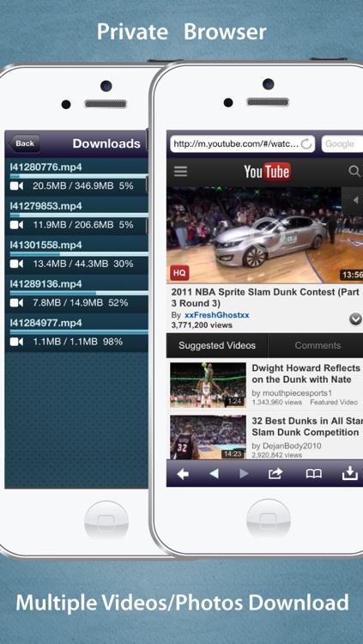The width and height of the screenshot is (363, 644).
Task: Select l41280776.mp4 download entry
Action: (76, 177)
